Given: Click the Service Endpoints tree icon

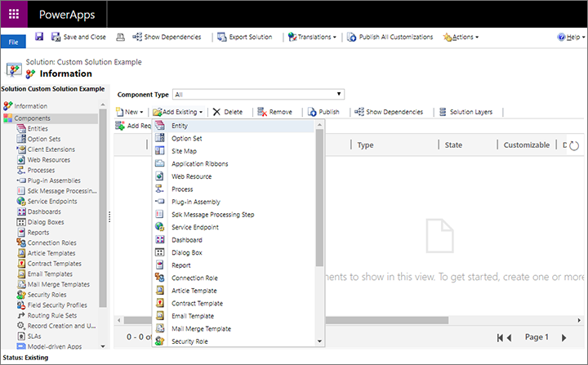Looking at the screenshot, I should coord(21,201).
